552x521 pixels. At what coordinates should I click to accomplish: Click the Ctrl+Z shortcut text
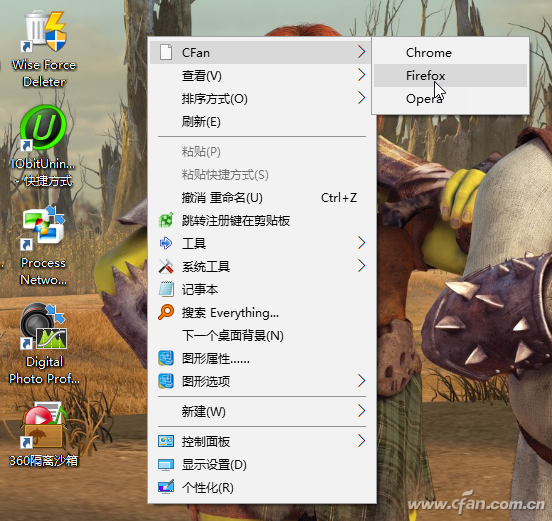339,197
